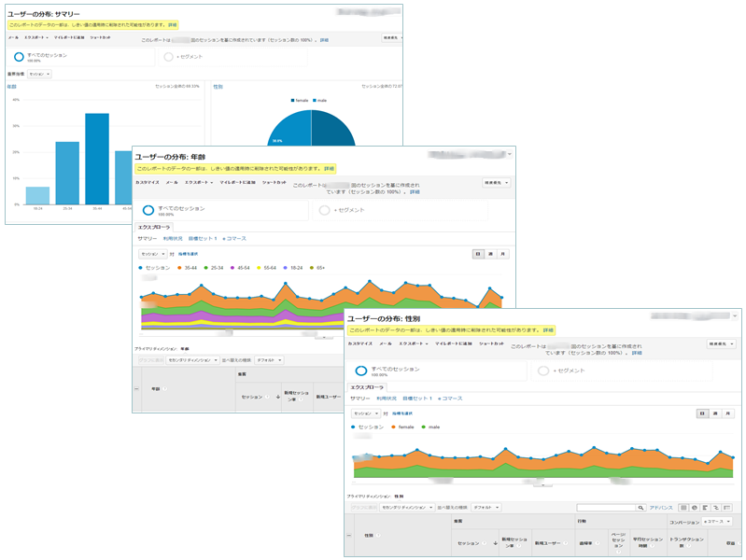Click アドバンス link in the gender report
This screenshot has width=746, height=560.
(661, 508)
